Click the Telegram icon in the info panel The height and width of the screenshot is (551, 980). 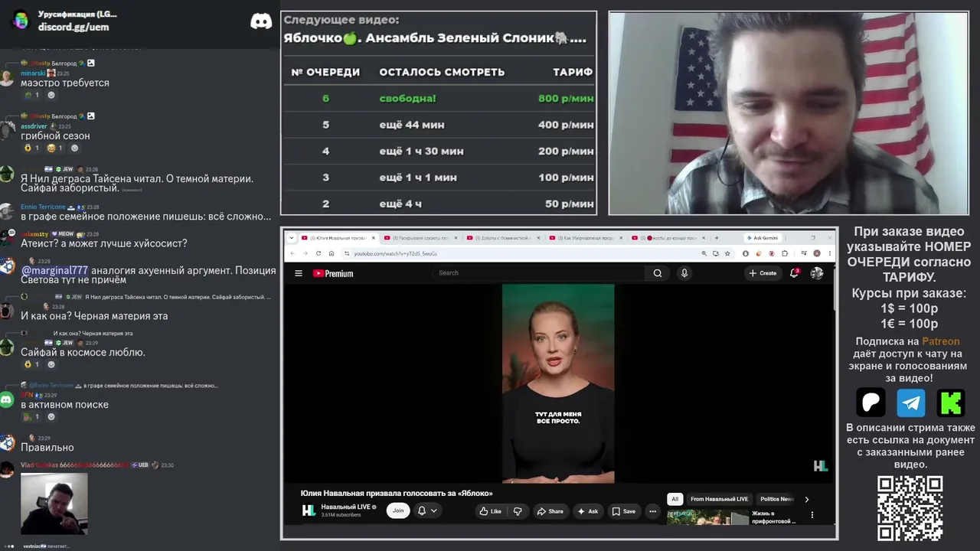tap(910, 402)
